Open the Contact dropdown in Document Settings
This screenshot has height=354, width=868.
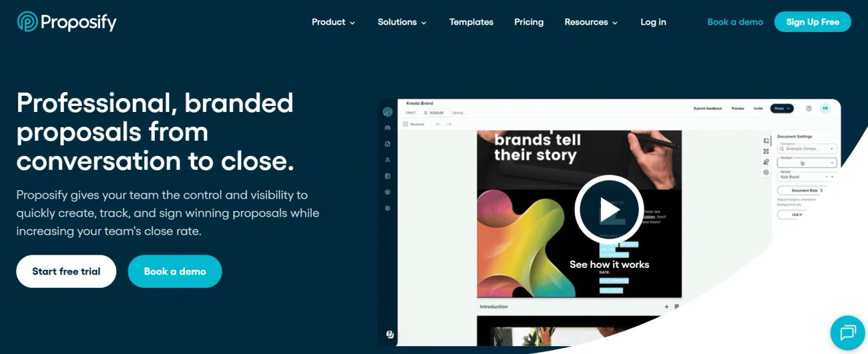tap(807, 163)
